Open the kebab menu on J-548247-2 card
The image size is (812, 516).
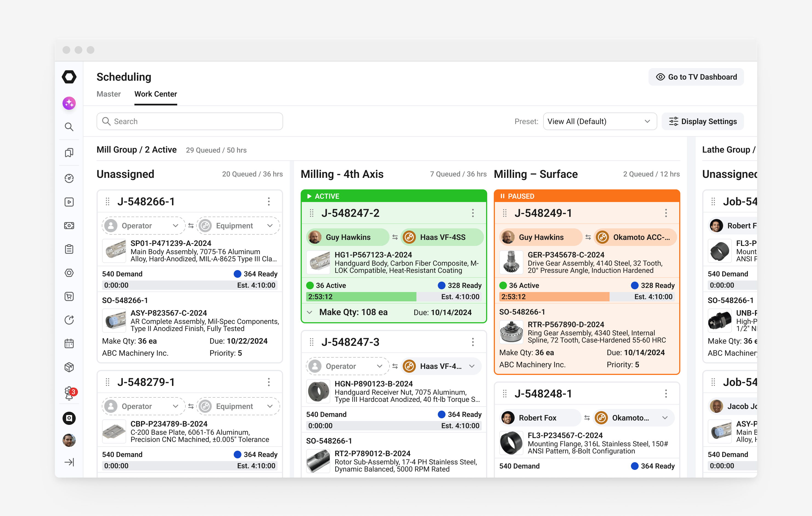click(473, 213)
